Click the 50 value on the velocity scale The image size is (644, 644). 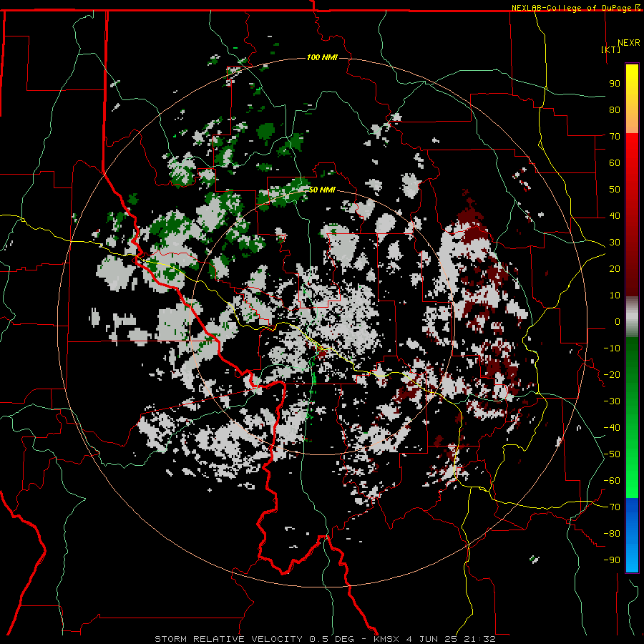click(615, 190)
